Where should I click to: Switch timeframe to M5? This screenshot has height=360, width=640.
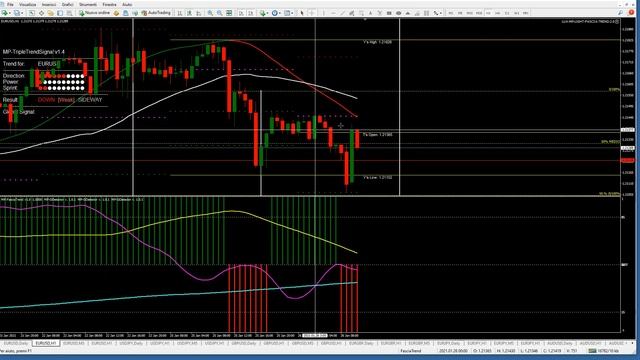(460, 13)
